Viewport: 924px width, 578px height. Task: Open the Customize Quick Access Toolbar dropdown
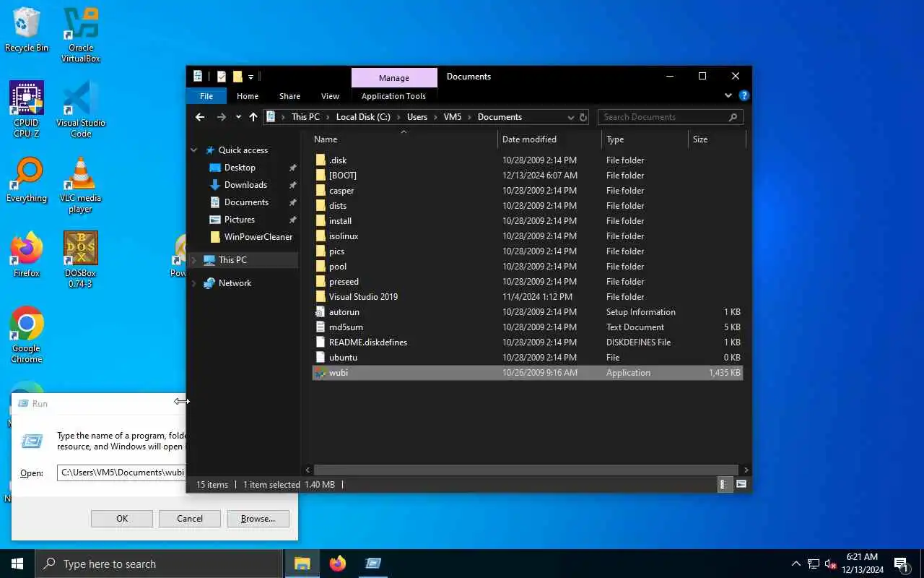point(251,77)
